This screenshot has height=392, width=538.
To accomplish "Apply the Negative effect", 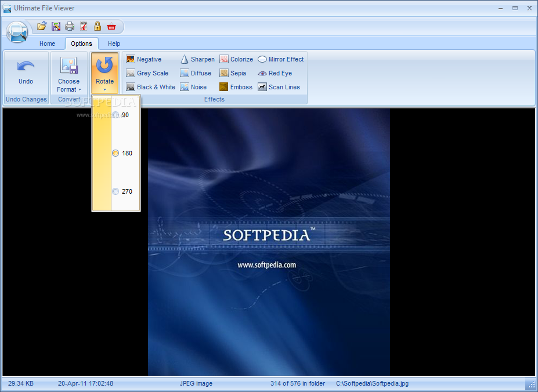I will point(144,59).
